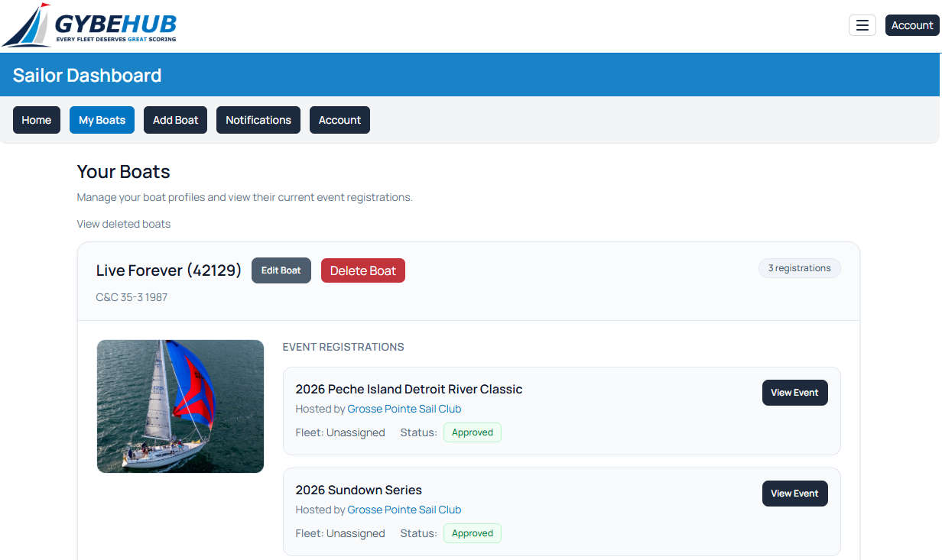Open the Live Forever sailboat photo
942x560 pixels.
coord(180,406)
